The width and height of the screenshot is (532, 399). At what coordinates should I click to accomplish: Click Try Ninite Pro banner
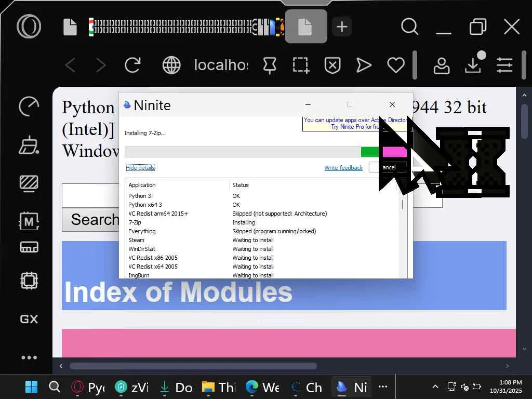354,123
